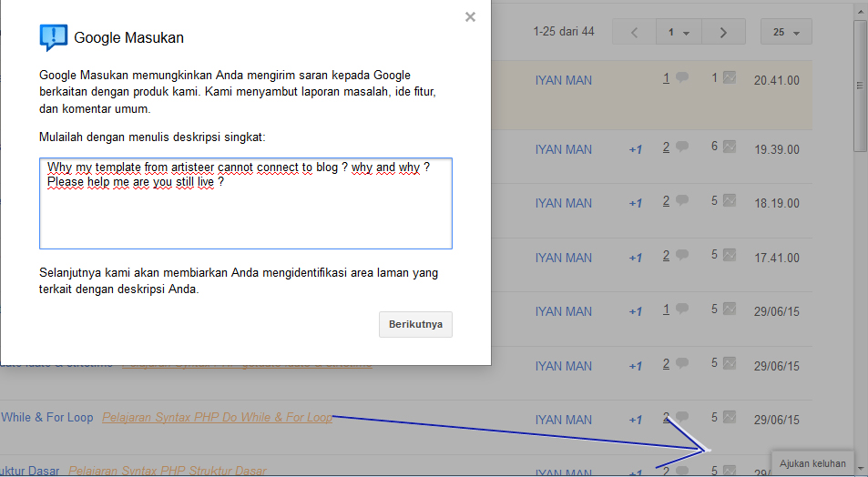Open Pelajaran Syntax PHP Do While & For Loop link
This screenshot has height=477, width=868.
click(217, 417)
